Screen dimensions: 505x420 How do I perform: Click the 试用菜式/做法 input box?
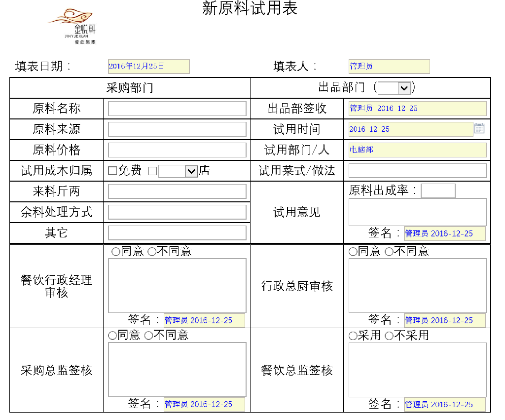(417, 171)
